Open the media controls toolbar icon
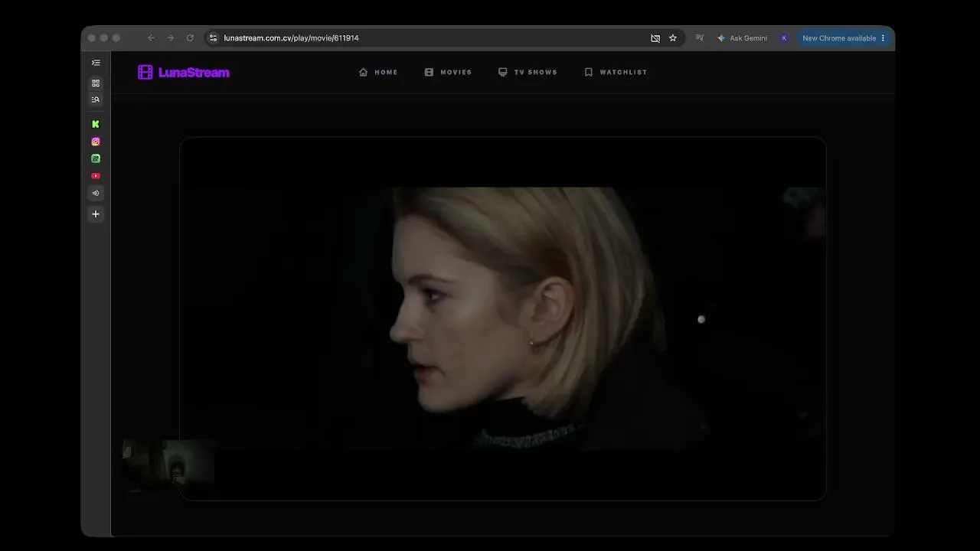The image size is (980, 551). [x=700, y=38]
